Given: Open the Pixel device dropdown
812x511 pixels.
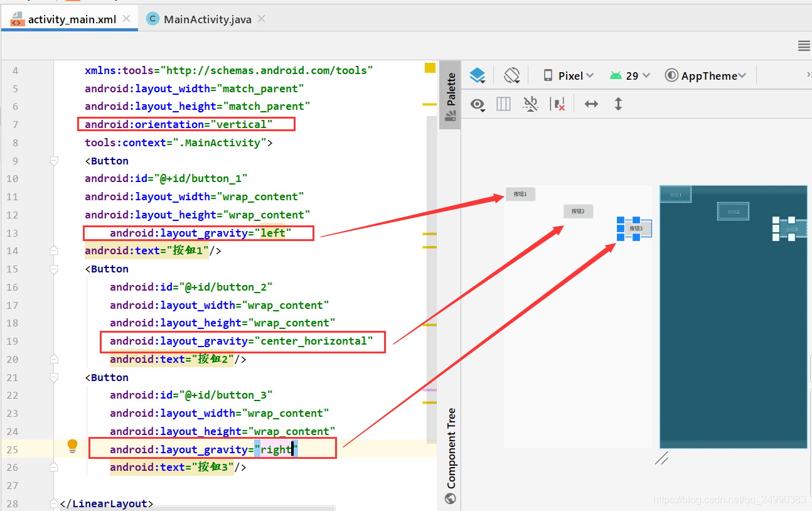Looking at the screenshot, I should click(569, 75).
